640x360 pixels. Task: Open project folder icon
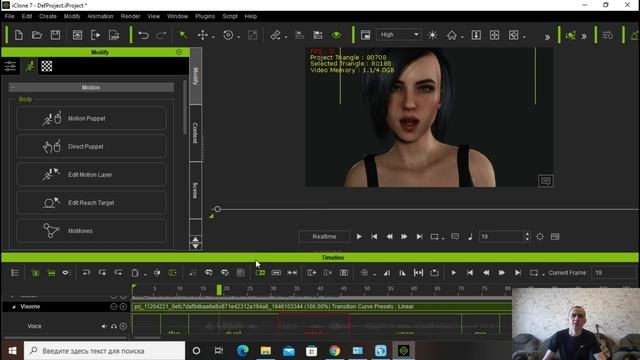37,35
